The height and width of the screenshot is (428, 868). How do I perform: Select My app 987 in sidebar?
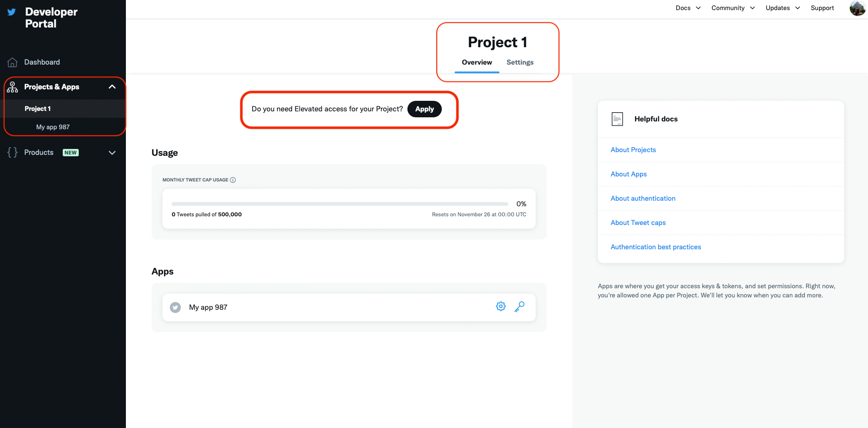click(53, 127)
